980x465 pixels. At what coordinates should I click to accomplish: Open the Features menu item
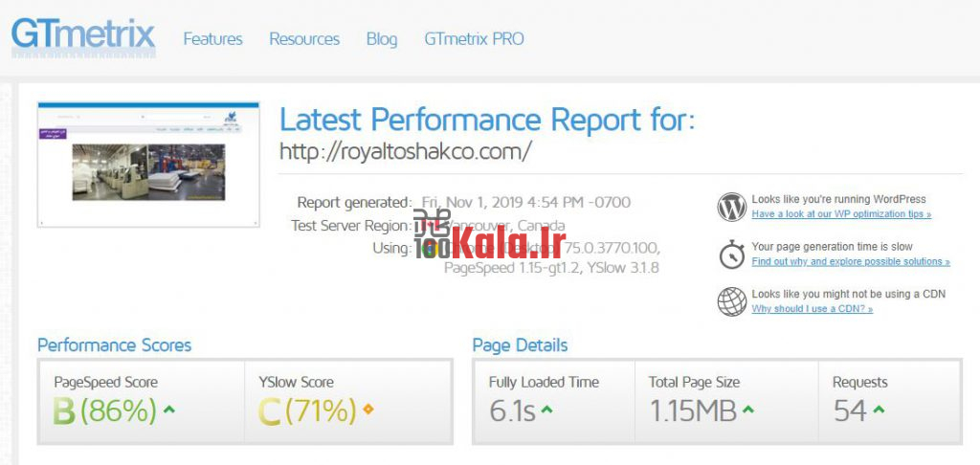click(212, 39)
